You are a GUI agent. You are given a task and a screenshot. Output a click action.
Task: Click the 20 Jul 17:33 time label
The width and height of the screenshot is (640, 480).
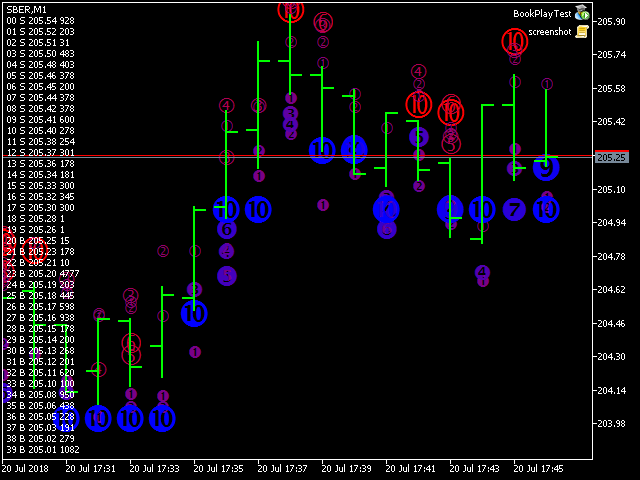tap(155, 469)
